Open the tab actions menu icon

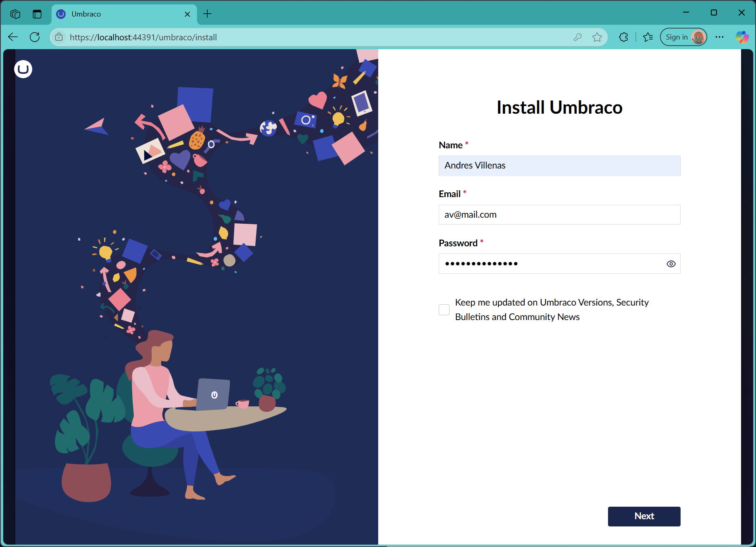[37, 14]
